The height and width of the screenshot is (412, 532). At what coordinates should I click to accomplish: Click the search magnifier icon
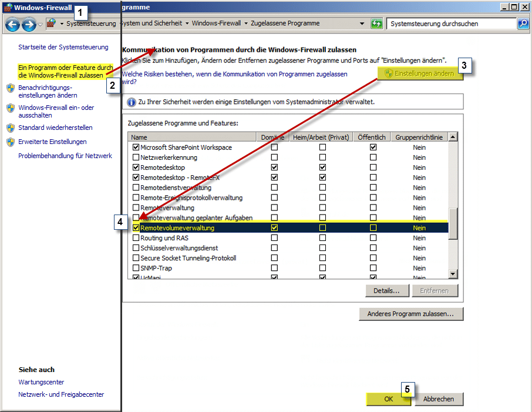pyautogui.click(x=523, y=24)
